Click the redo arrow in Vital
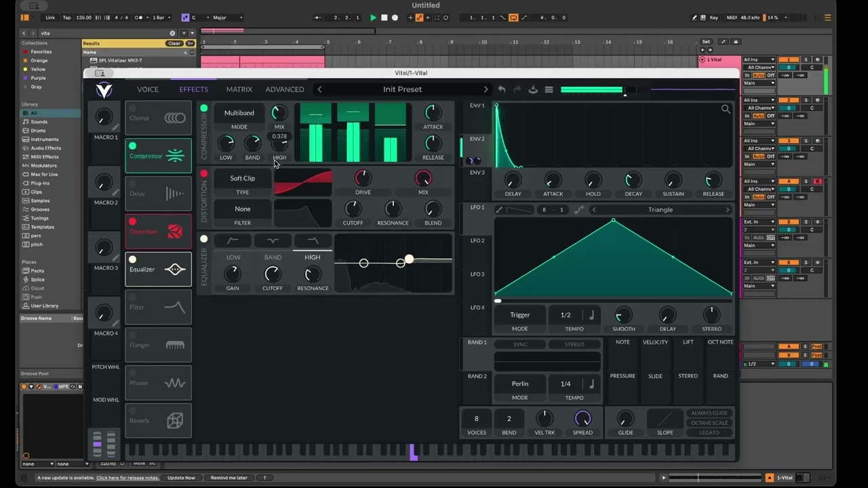Screen dimensions: 868x488 (x=517, y=89)
